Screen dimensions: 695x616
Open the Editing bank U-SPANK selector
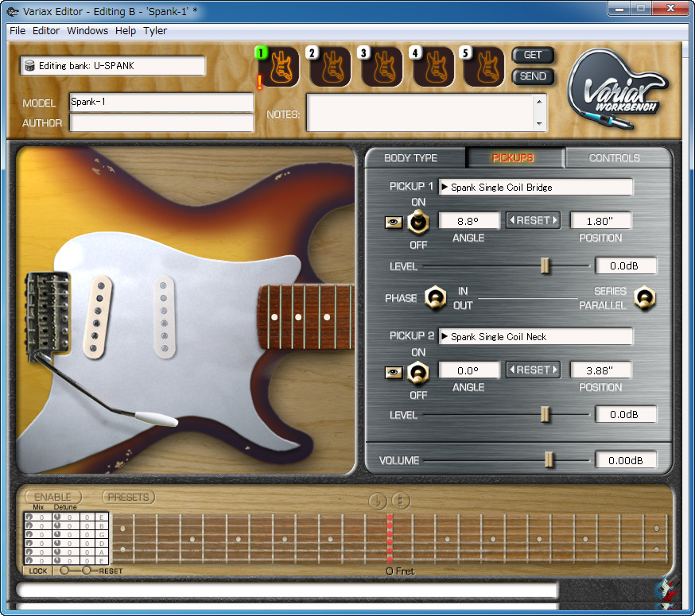113,66
